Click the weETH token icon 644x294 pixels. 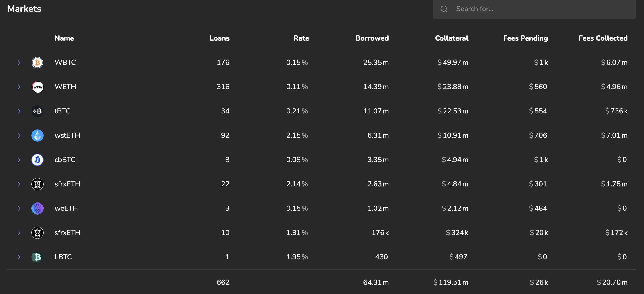coord(37,208)
